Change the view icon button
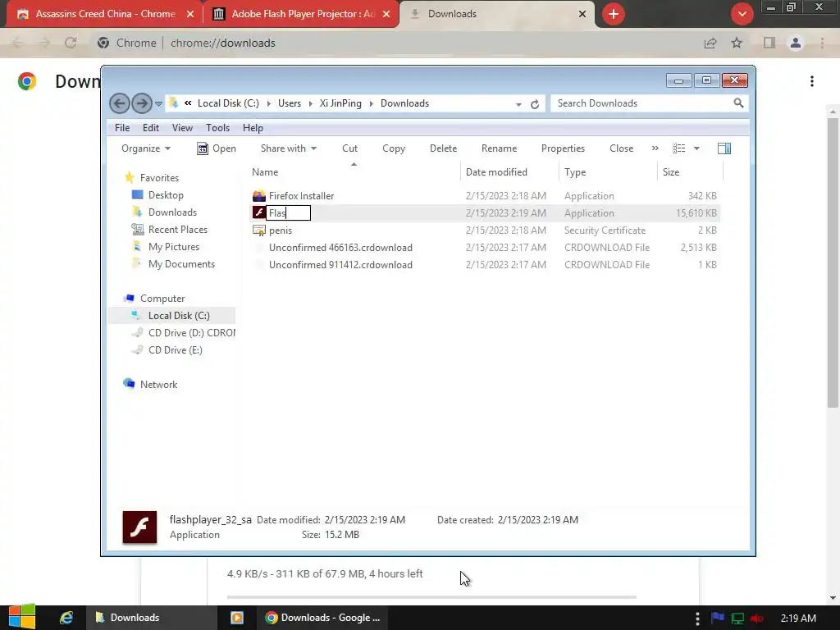 click(678, 148)
